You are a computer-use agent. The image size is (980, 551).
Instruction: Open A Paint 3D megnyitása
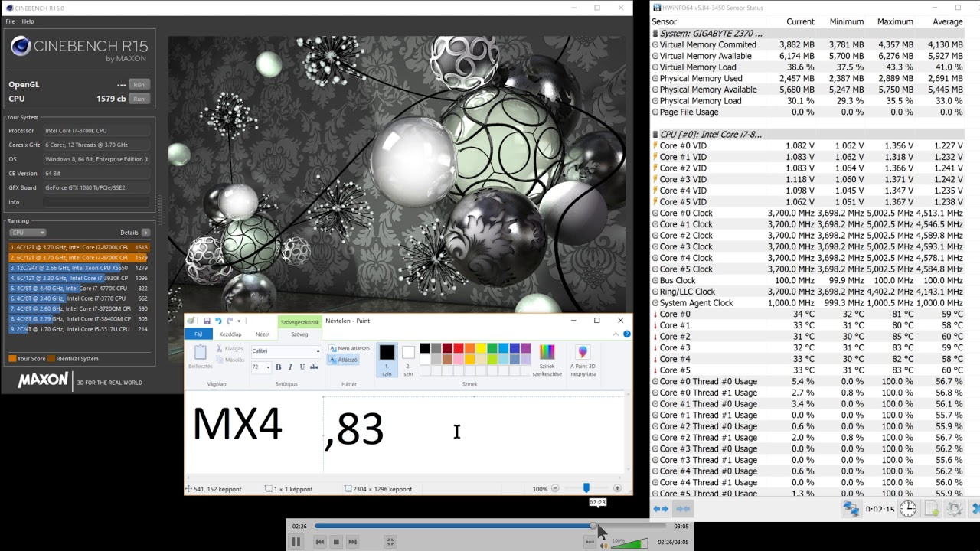click(583, 360)
